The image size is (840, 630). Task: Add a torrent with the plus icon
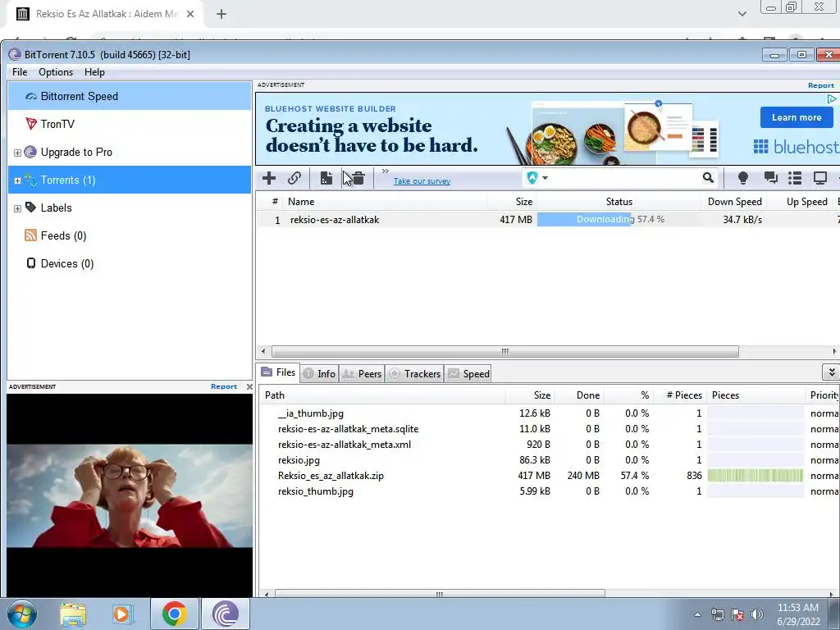point(269,178)
